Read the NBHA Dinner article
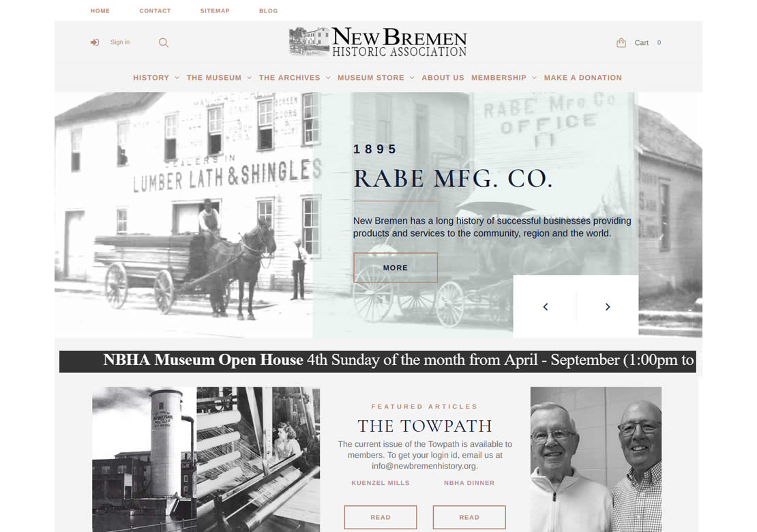757x532 pixels. 469,517
